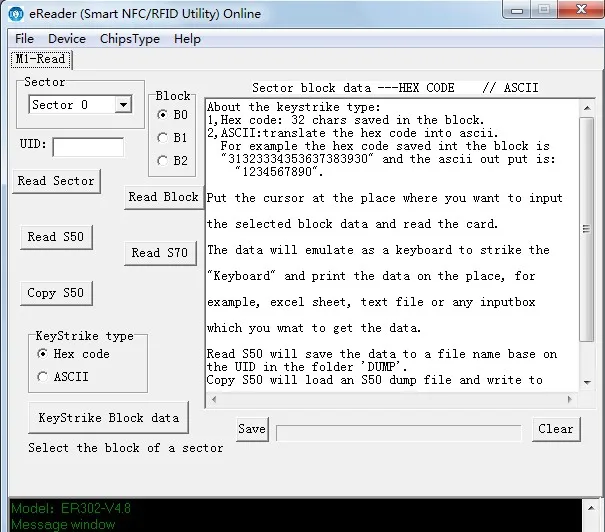Image resolution: width=605 pixels, height=532 pixels.
Task: Click the 'Model: ER302-V4.8' message text
Action: click(71, 508)
